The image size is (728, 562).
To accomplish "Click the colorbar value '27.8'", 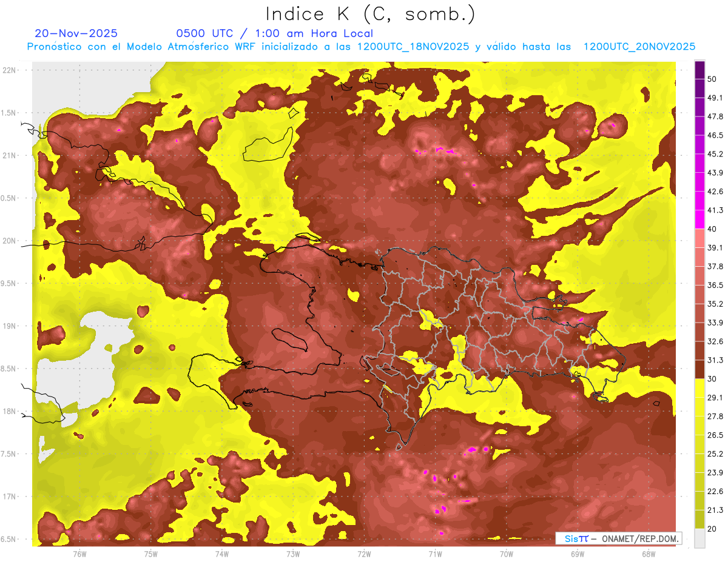I will pyautogui.click(x=715, y=416).
